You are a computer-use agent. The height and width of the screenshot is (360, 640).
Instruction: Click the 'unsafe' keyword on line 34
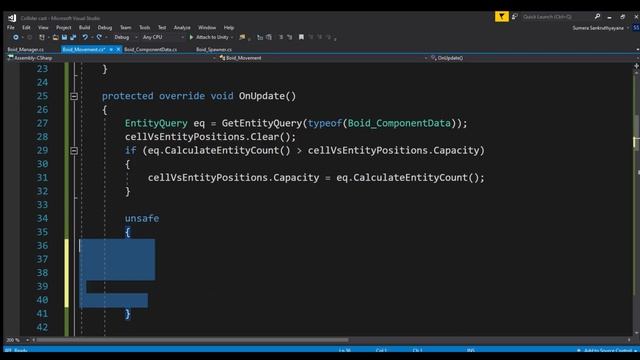click(142, 218)
